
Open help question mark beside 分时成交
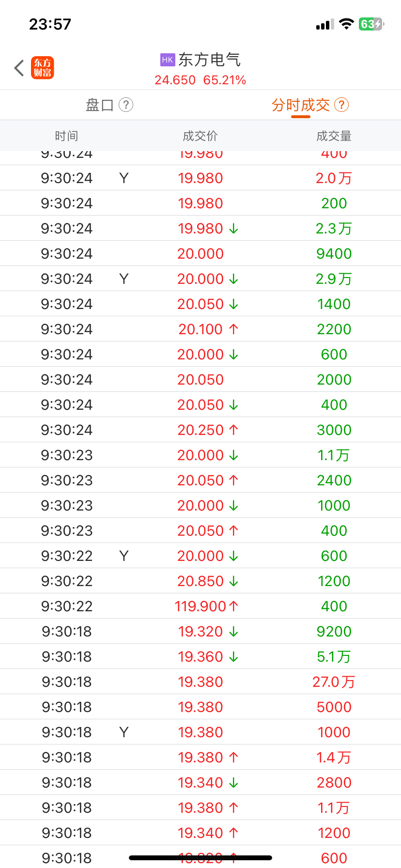[x=341, y=105]
